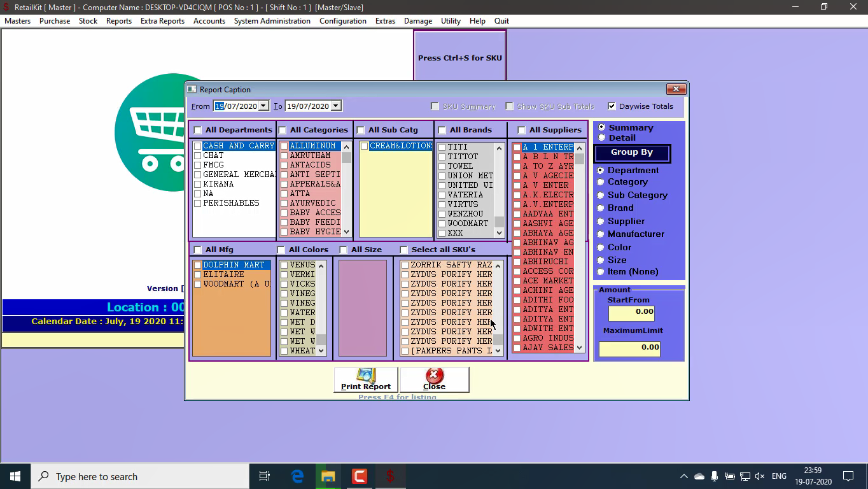Check the All Size box
868x489 pixels.
click(x=344, y=250)
